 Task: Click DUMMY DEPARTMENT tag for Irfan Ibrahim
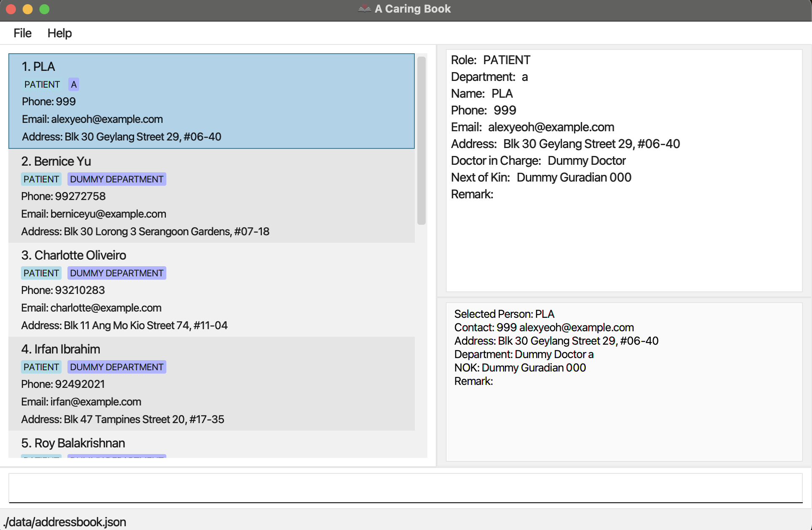point(117,367)
